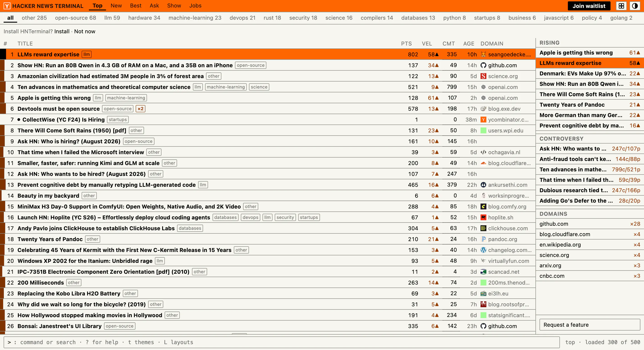Screen dimensions: 644x350
Task: Switch to the New tab
Action: point(116,5)
